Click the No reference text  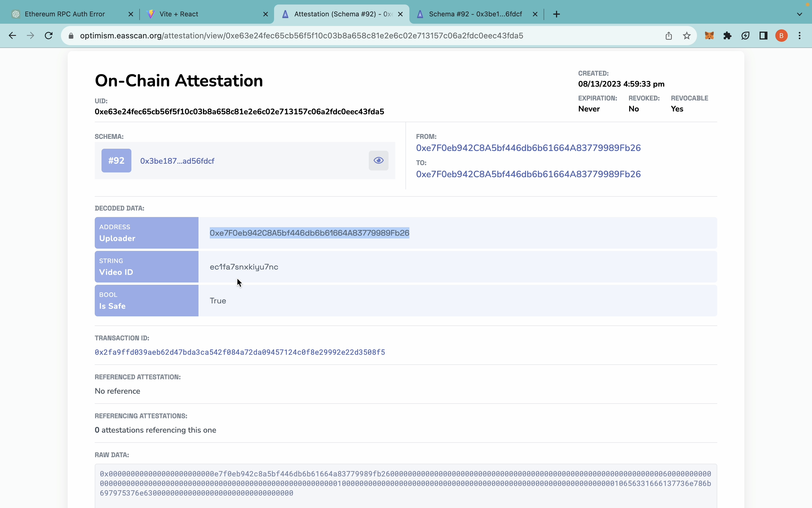[118, 391]
